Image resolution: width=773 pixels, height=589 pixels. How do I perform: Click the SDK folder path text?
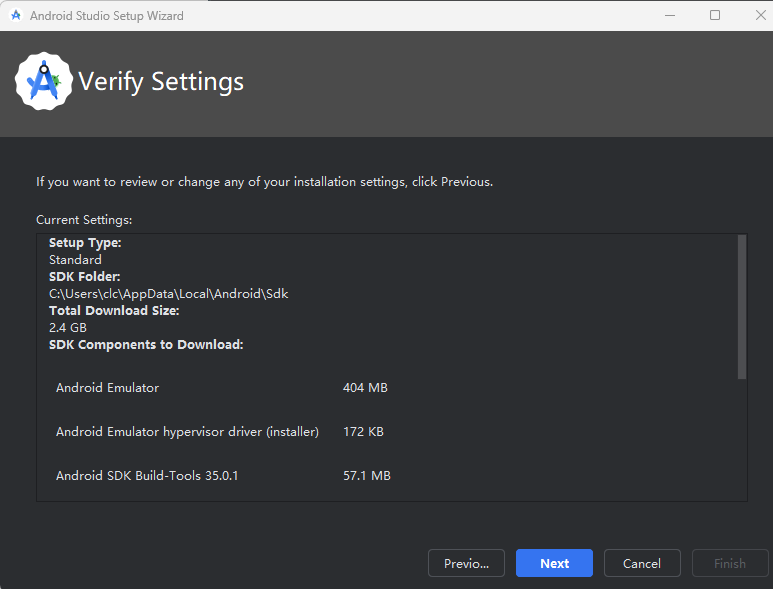(x=169, y=294)
